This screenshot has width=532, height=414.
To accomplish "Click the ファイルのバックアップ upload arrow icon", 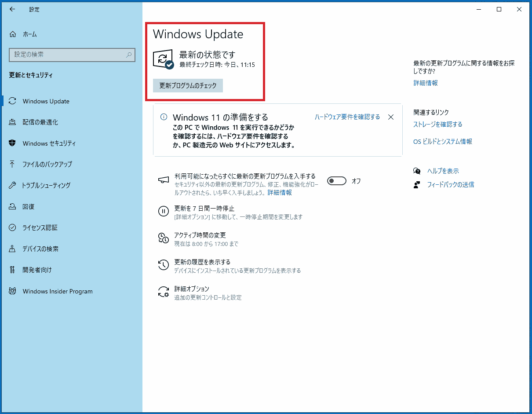I will pyautogui.click(x=13, y=164).
